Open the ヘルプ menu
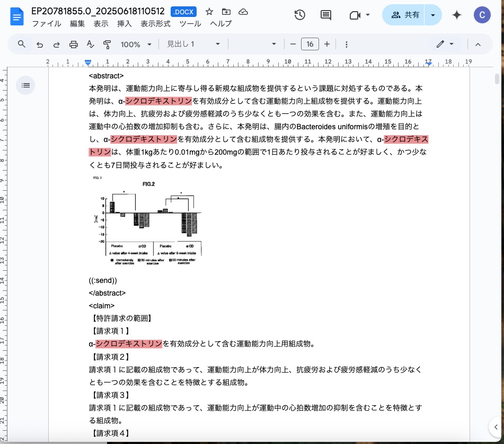The width and height of the screenshot is (504, 444). click(221, 24)
